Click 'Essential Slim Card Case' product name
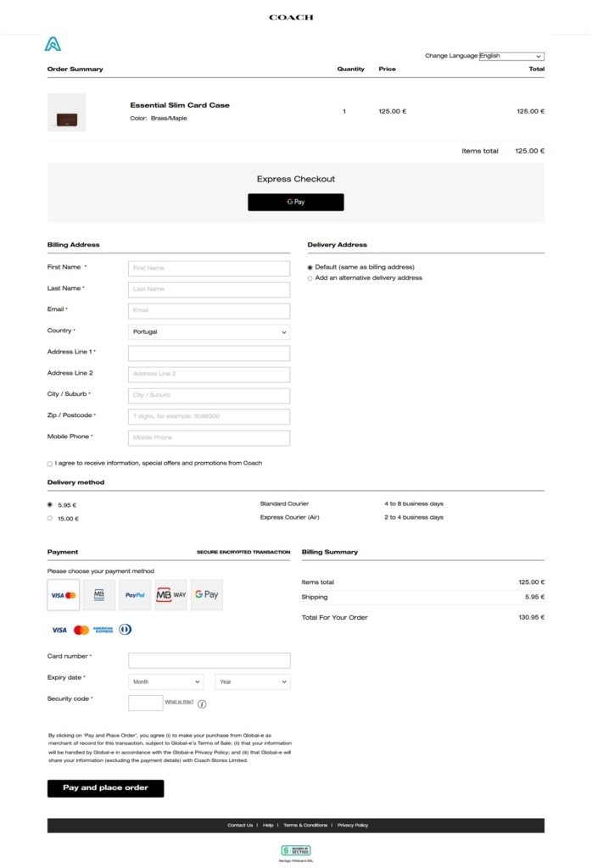The height and width of the screenshot is (868, 592). (x=180, y=105)
